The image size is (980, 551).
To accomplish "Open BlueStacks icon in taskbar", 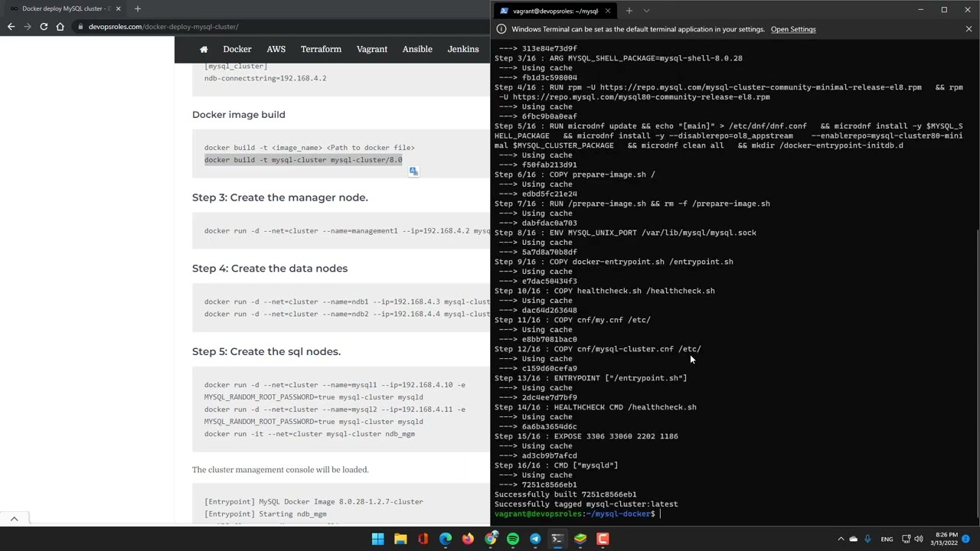I will [580, 539].
